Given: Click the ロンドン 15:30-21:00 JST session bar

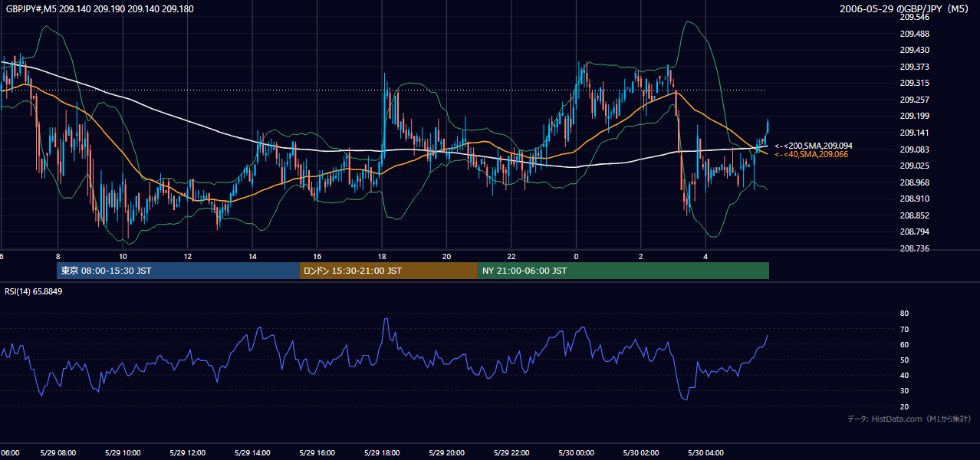Looking at the screenshot, I should click(x=388, y=271).
